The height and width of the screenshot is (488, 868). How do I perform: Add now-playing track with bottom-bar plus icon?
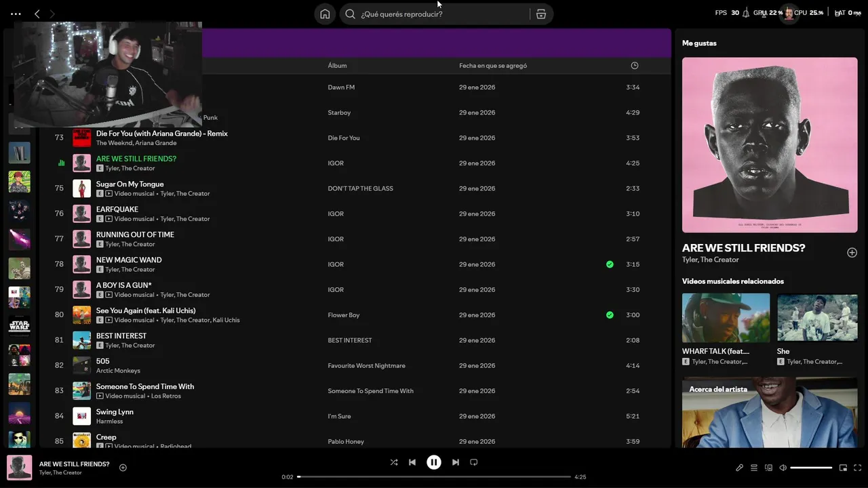click(x=123, y=468)
